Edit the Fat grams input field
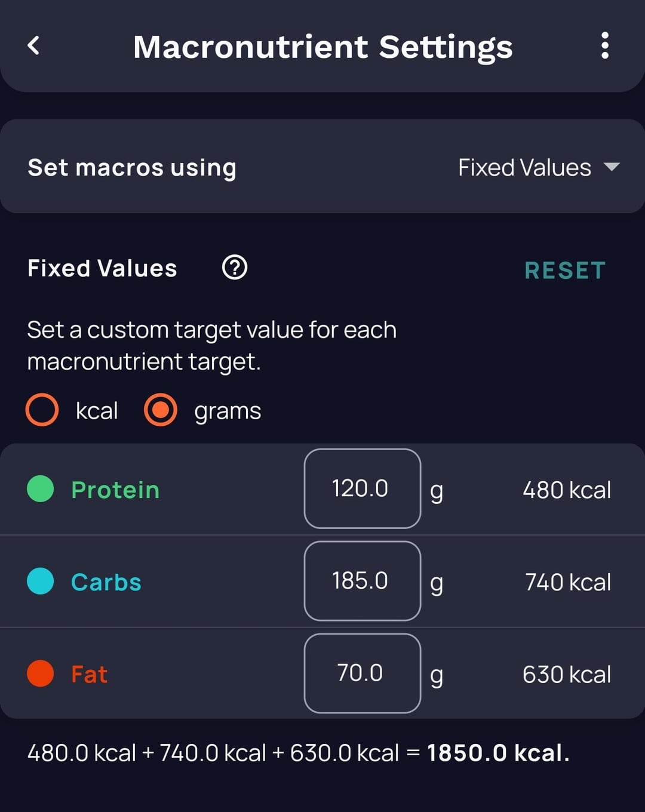Screen dimensions: 645x812 [x=362, y=673]
